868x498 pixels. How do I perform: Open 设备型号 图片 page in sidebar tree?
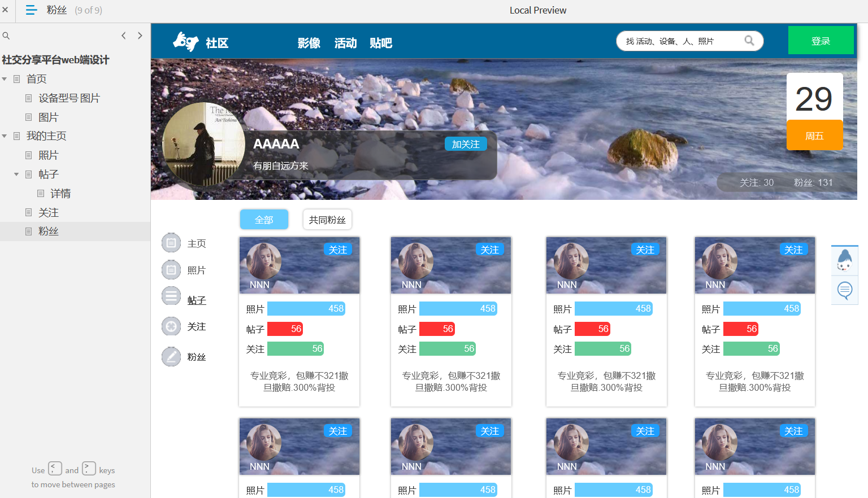coord(69,98)
